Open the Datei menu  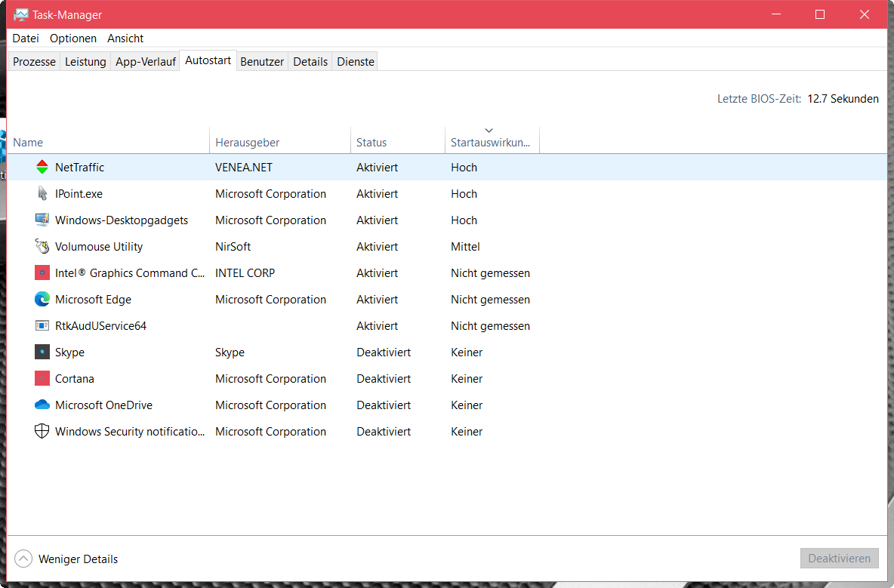pyautogui.click(x=26, y=38)
